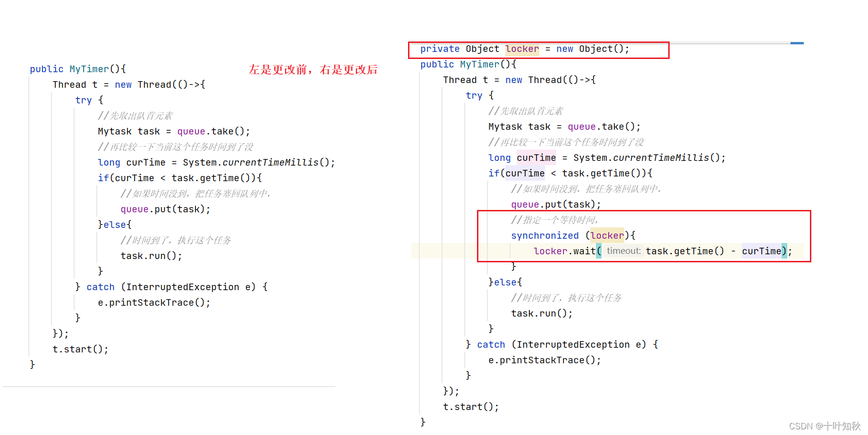
Task: Click 't.start();' in the right snippet
Action: 471,407
